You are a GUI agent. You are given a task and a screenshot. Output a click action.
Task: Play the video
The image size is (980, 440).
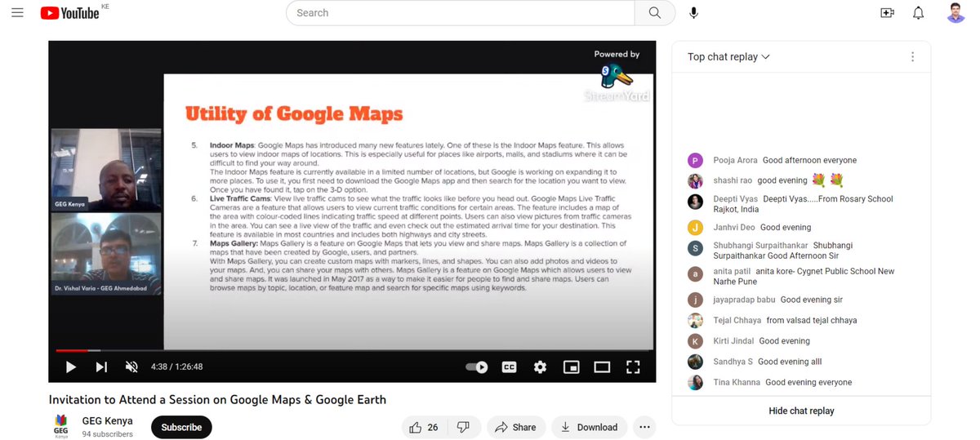coord(71,367)
